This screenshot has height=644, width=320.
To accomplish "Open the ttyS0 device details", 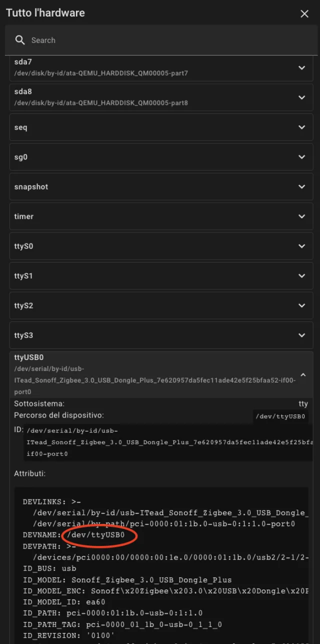I will click(150, 246).
